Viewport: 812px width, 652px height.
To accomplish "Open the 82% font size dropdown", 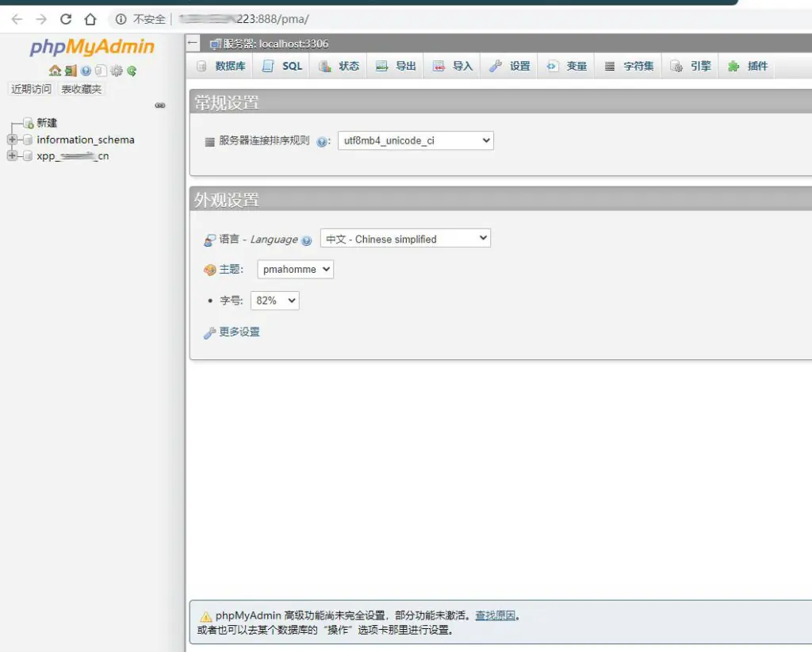I will [x=274, y=301].
